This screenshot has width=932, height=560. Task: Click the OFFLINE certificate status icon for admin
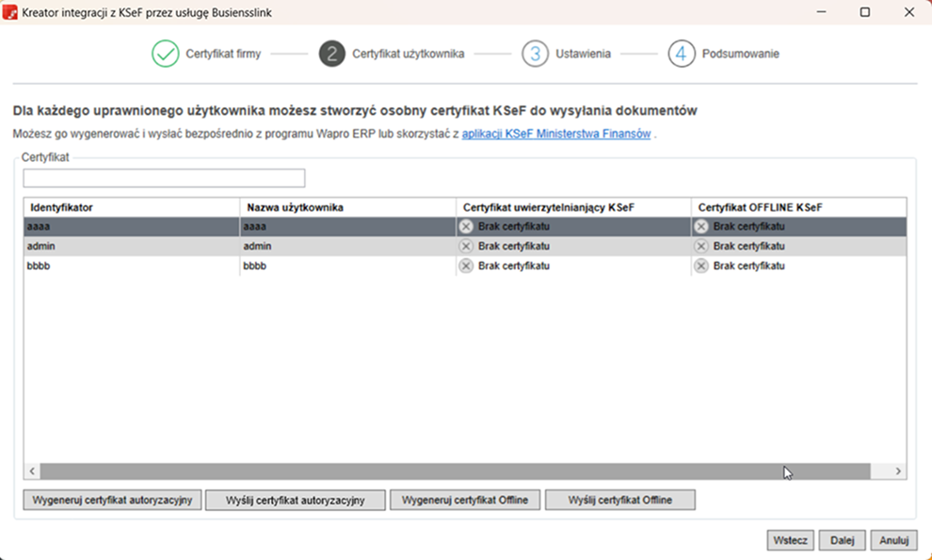coord(701,246)
